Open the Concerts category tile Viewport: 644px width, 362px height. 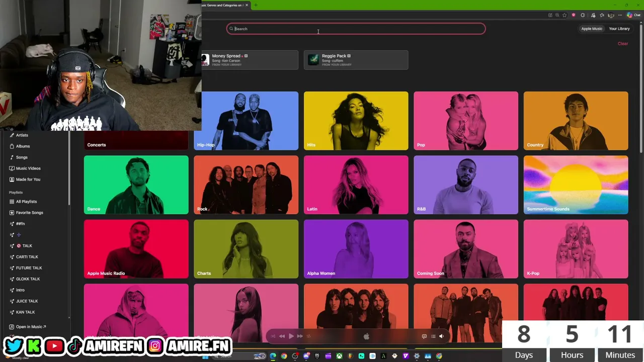coord(136,141)
